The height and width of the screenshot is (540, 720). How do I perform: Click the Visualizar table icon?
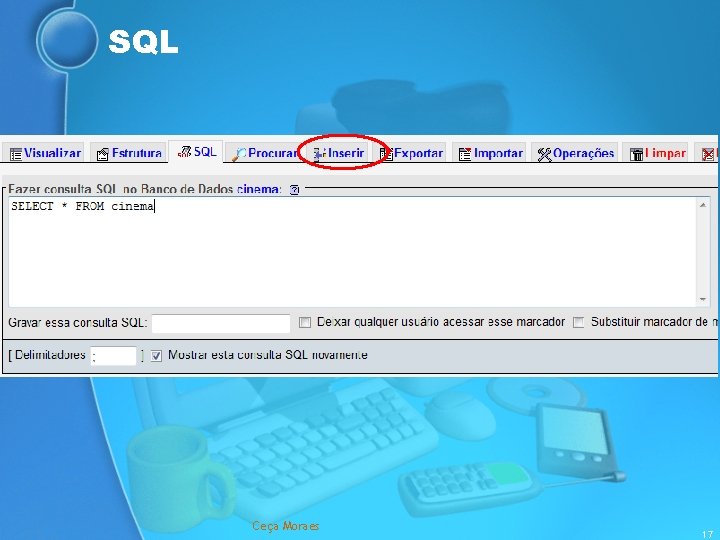[16, 154]
